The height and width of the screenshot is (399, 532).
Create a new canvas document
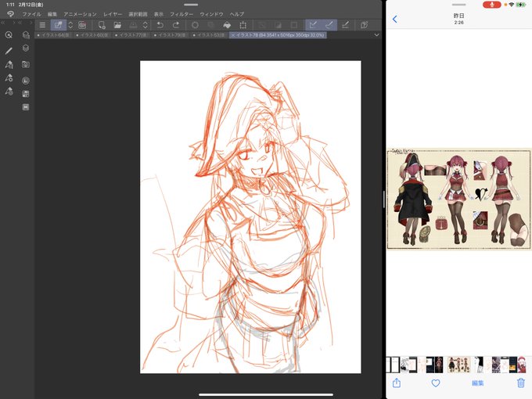click(x=102, y=25)
